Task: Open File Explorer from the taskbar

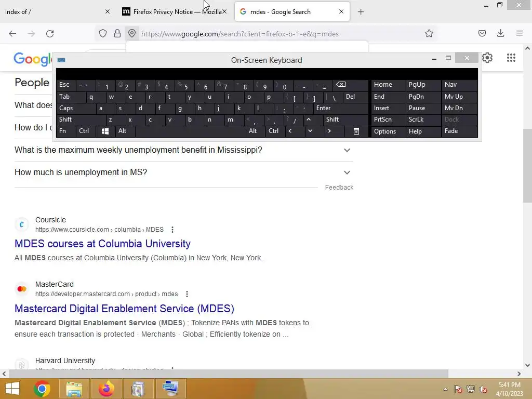Action: pyautogui.click(x=74, y=389)
